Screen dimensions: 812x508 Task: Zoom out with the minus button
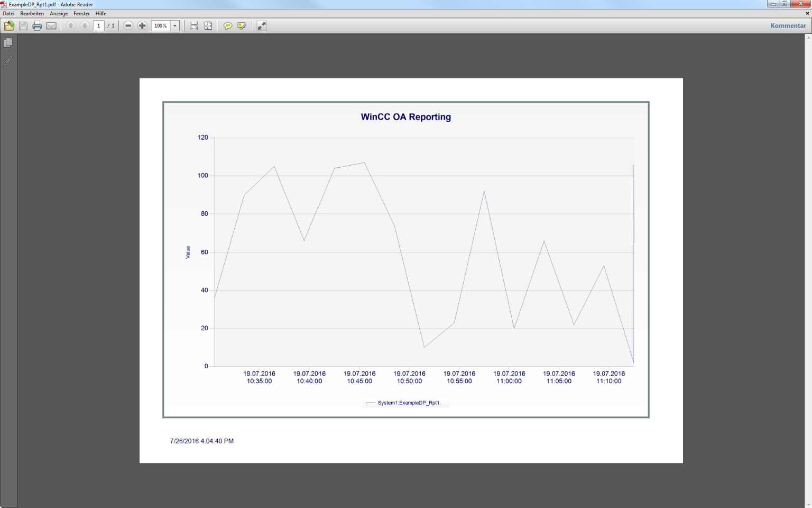[x=128, y=25]
